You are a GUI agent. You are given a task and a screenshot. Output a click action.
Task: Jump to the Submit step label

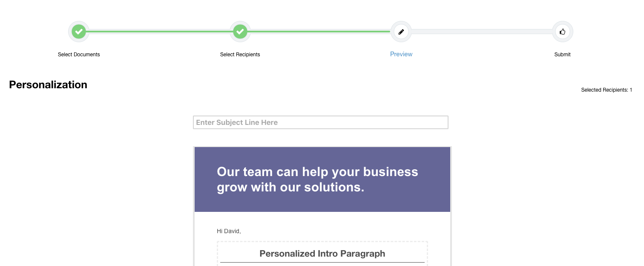pos(563,55)
